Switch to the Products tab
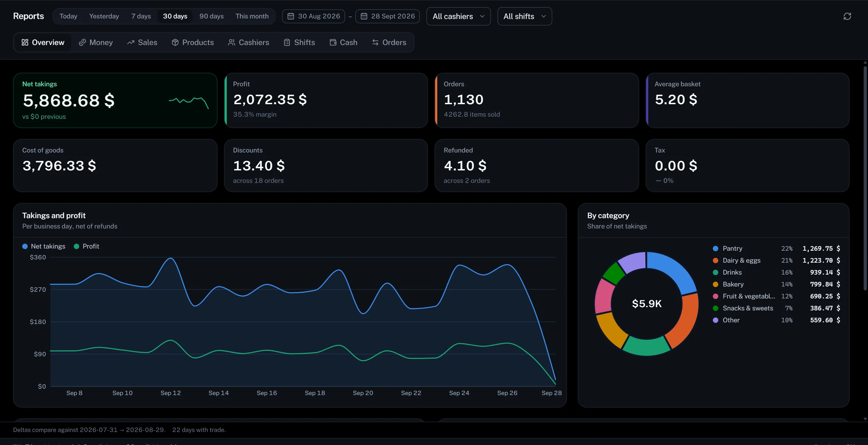 (x=193, y=42)
